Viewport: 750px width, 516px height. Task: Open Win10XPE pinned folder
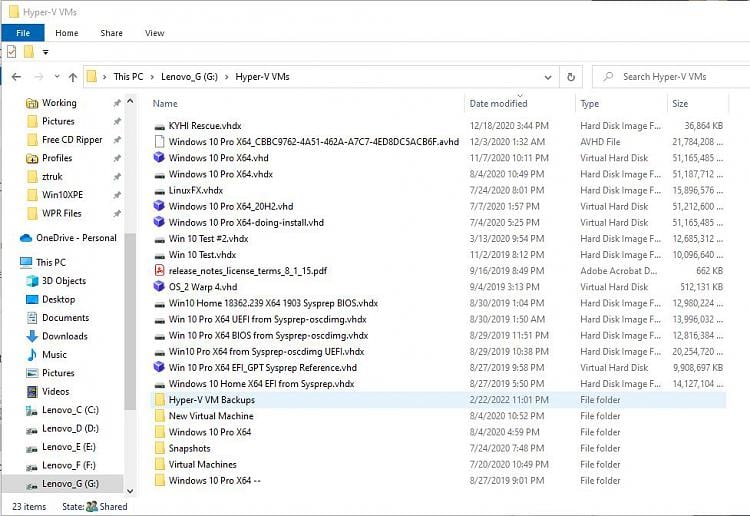pos(62,195)
